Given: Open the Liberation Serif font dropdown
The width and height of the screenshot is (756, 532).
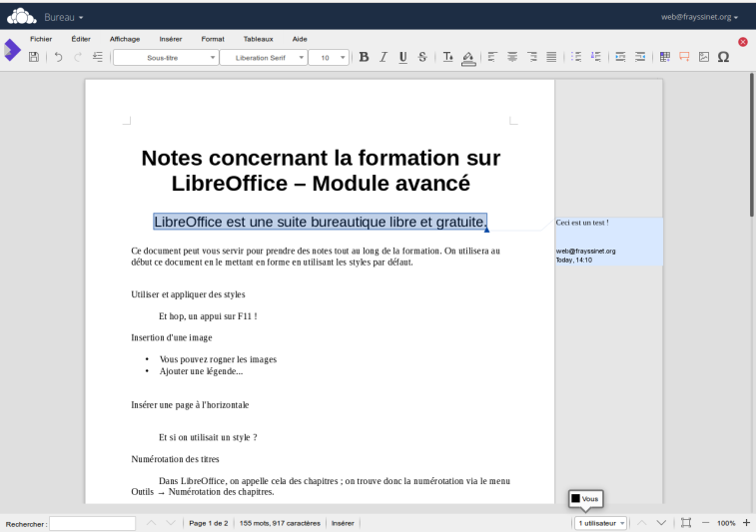Looking at the screenshot, I should coord(264,57).
